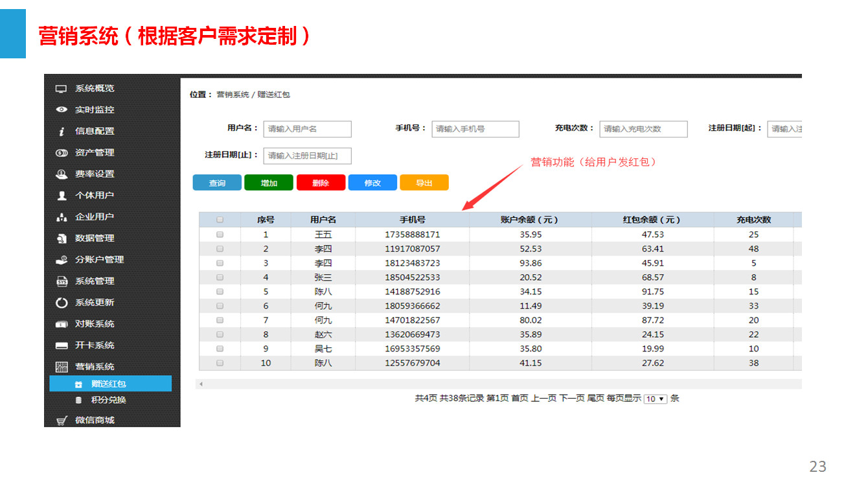
Task: Click the info icon beside 信息配置
Action: tap(62, 132)
